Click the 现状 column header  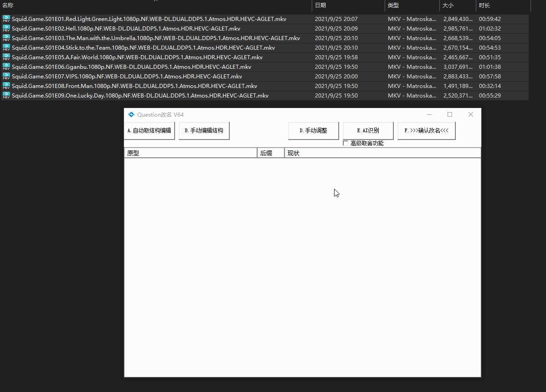coord(383,153)
